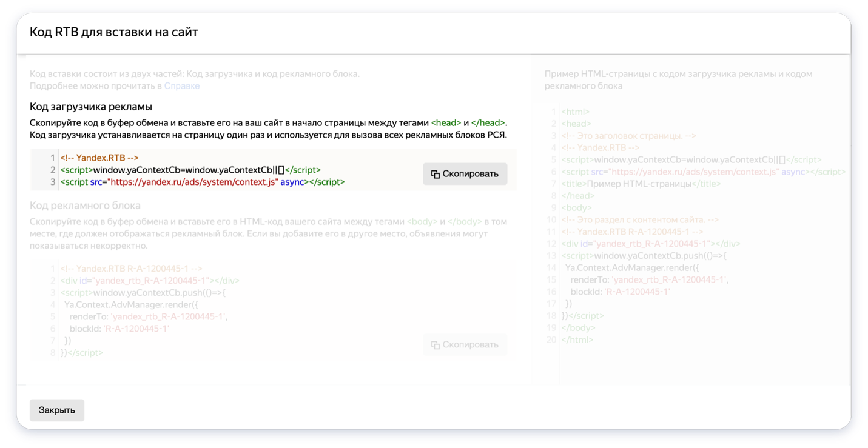Click the example heading Пример HTML-страницы с кодом загрузчика

[678, 80]
